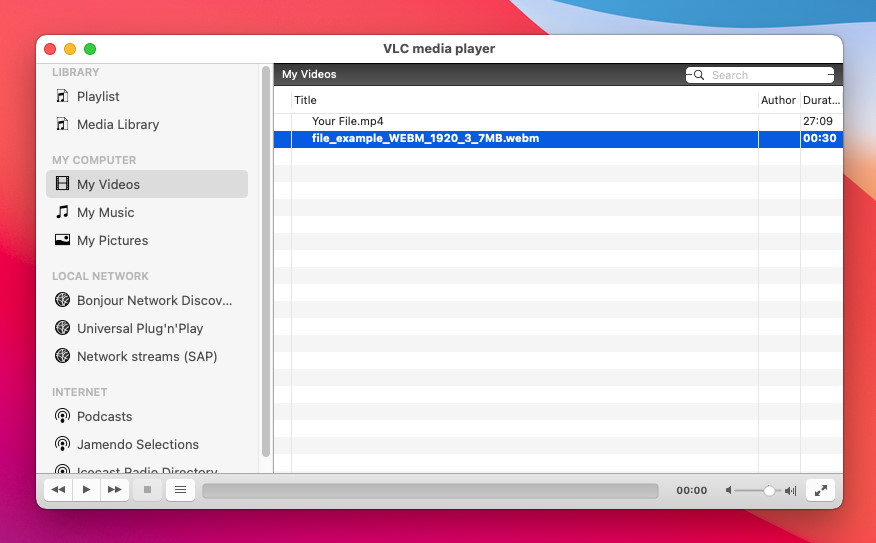Rewind with the previous button

pos(58,490)
